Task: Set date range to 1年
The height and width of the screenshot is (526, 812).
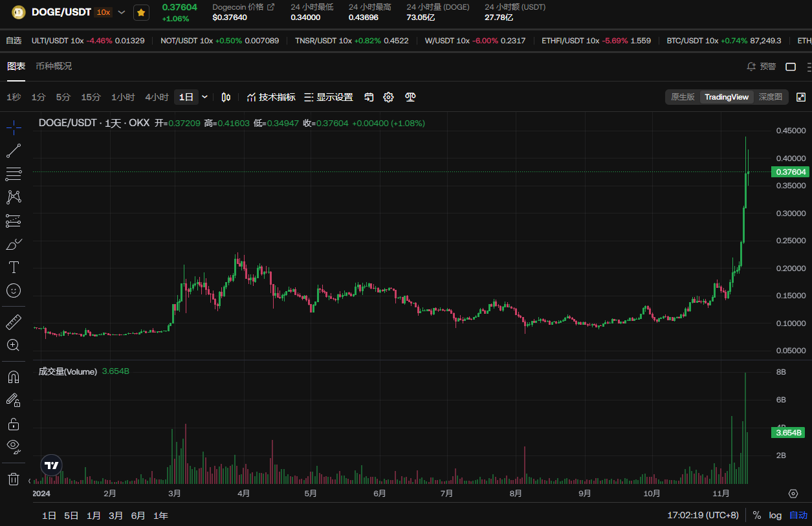Action: 160,516
